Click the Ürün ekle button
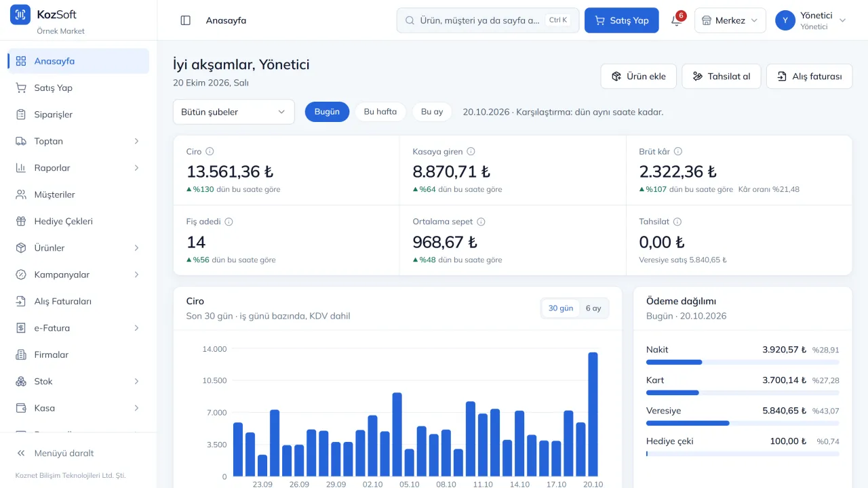Screen dimensions: 868x488 tap(638, 77)
